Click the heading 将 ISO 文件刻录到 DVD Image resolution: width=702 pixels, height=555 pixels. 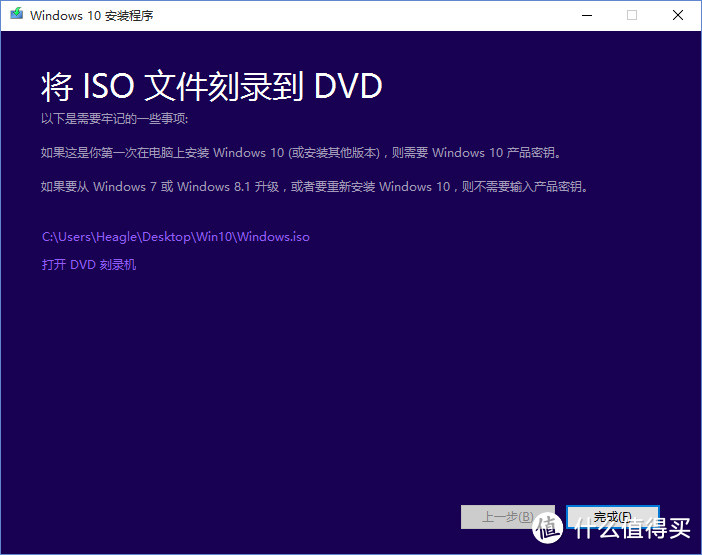point(212,86)
